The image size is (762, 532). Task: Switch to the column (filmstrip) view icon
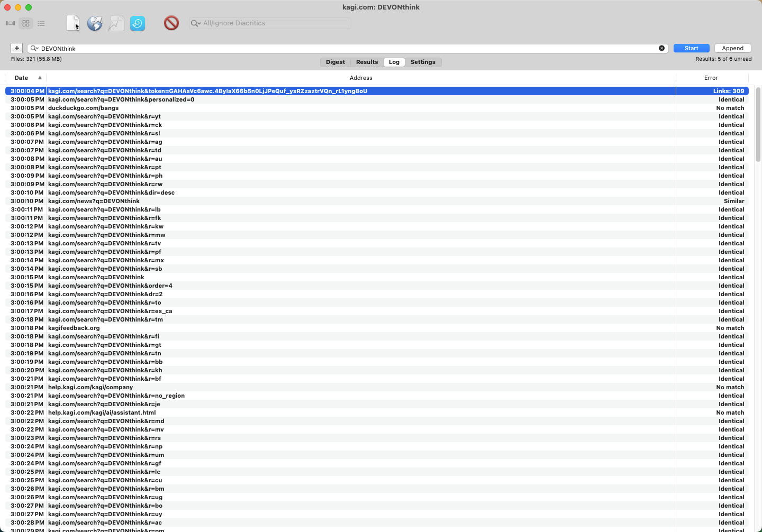11,23
